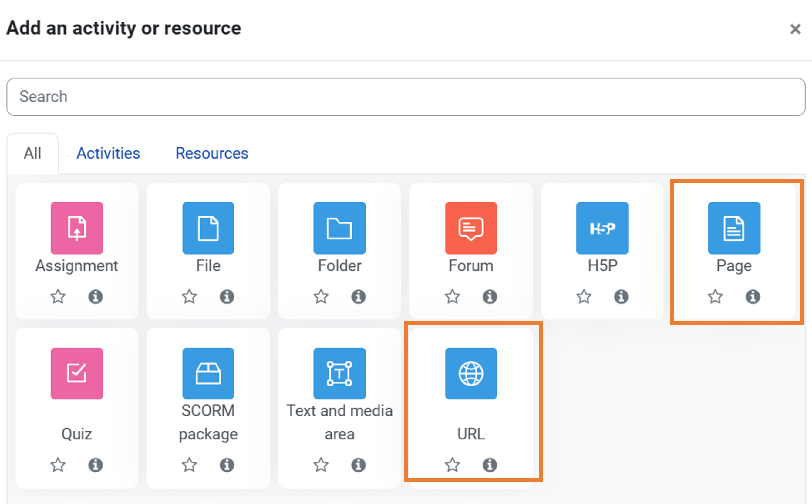Star the Forum activity as favourite
This screenshot has width=812, height=504.
tap(452, 296)
